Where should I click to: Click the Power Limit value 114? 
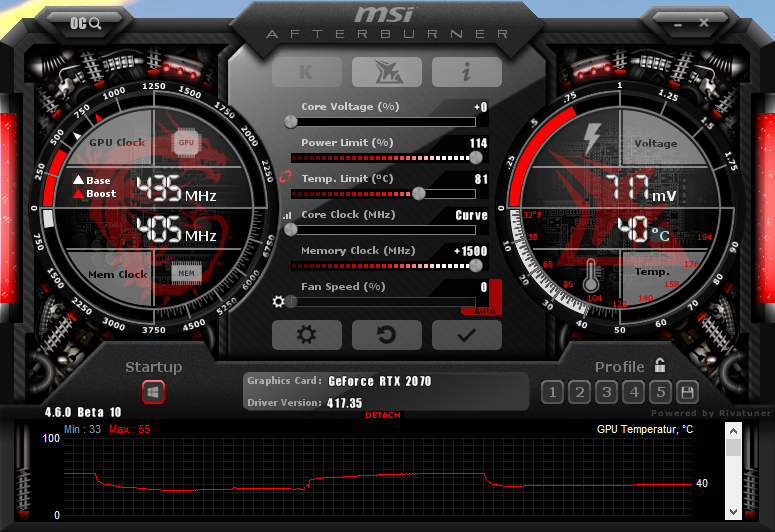click(478, 143)
